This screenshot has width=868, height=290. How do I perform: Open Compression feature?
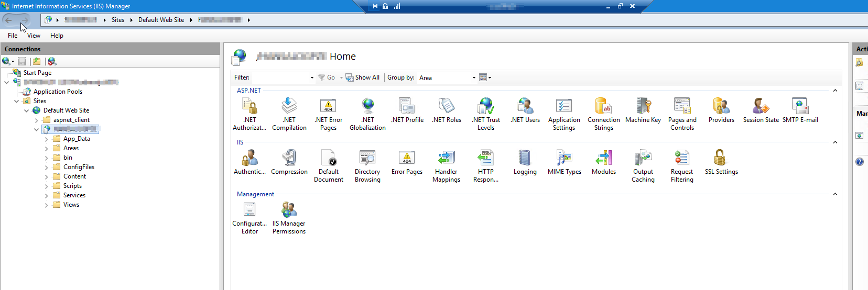point(289,162)
